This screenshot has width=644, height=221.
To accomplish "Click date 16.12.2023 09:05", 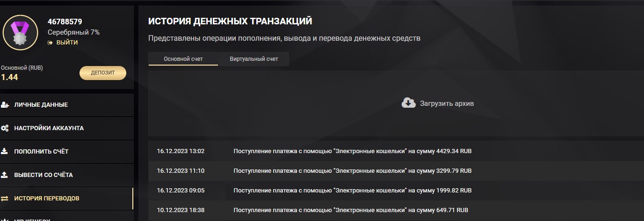I will [181, 191].
